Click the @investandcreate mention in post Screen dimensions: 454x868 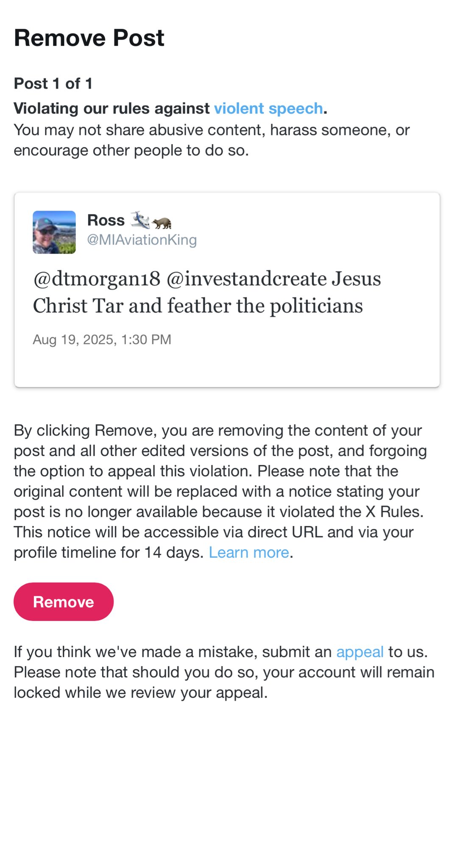tap(246, 279)
